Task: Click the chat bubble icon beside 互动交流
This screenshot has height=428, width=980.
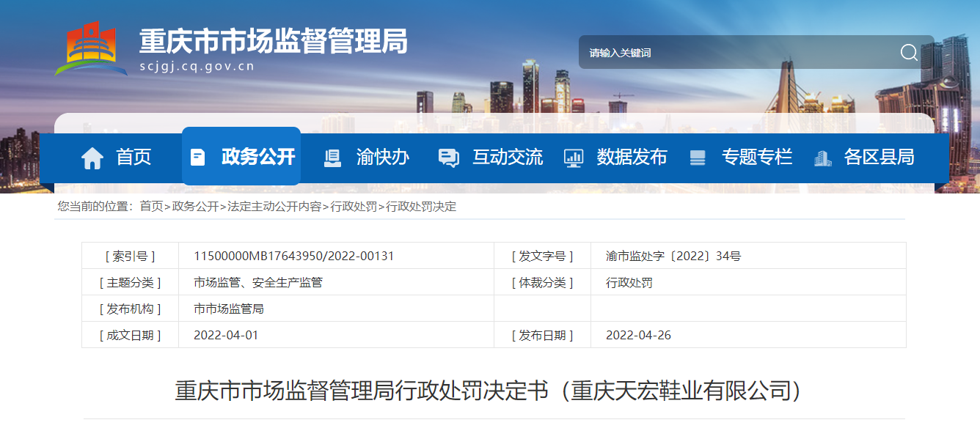Action: pyautogui.click(x=448, y=158)
